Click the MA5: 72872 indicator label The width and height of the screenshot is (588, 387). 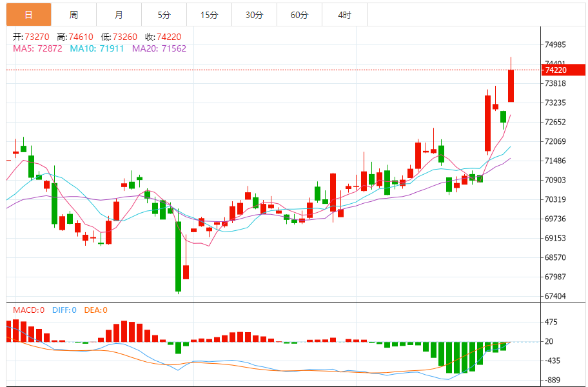[x=37, y=48]
